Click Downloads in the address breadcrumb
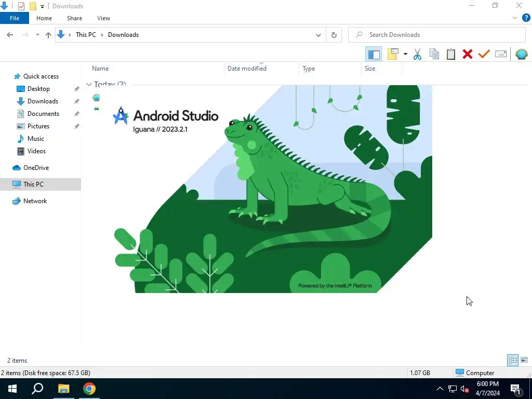The width and height of the screenshot is (532, 399). pos(124,35)
